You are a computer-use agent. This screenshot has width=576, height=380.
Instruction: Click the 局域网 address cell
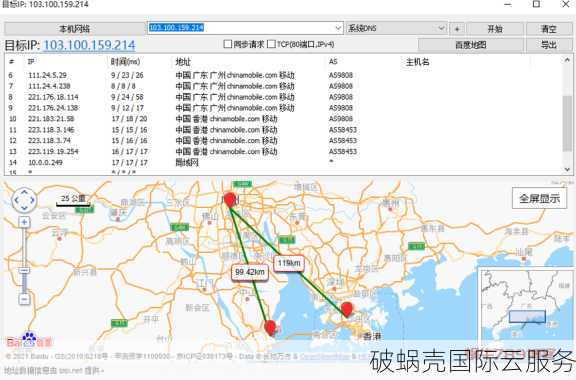187,162
